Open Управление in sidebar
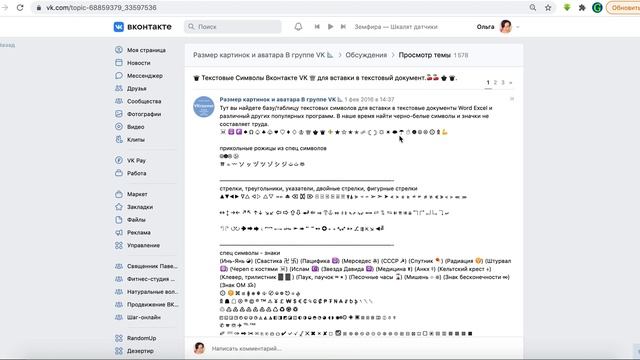 (143, 245)
